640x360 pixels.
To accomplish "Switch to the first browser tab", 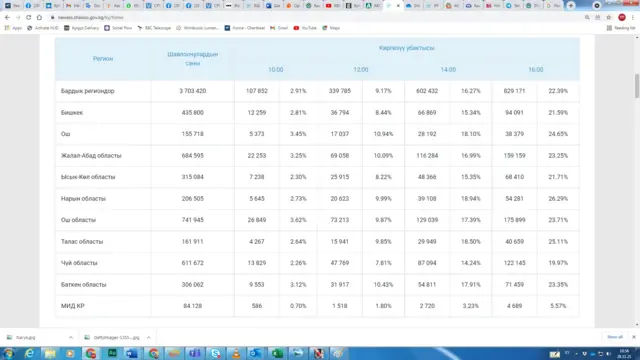I will (12, 6).
